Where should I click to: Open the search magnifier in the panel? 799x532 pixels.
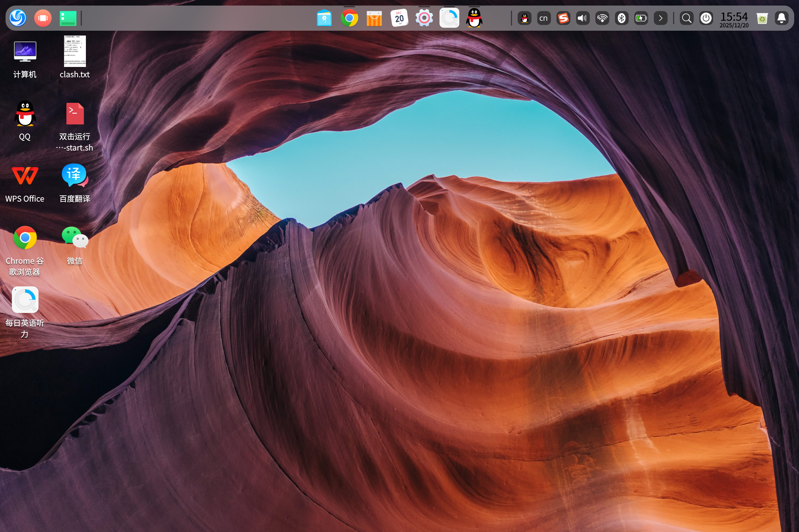click(x=687, y=18)
